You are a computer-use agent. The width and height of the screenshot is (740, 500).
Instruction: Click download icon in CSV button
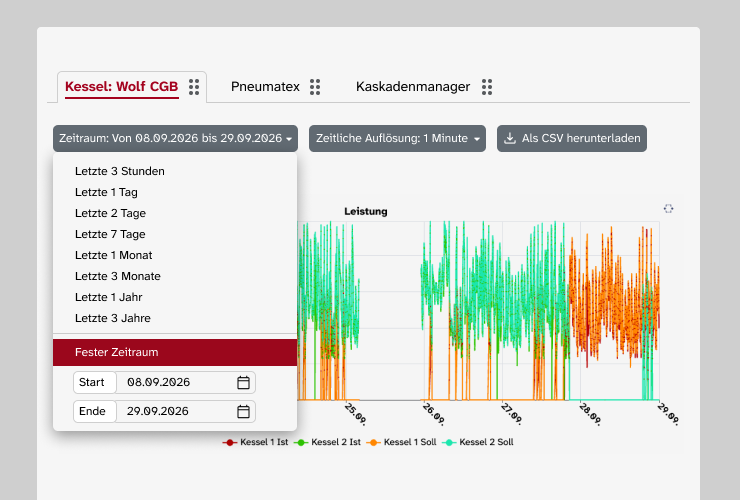point(510,138)
